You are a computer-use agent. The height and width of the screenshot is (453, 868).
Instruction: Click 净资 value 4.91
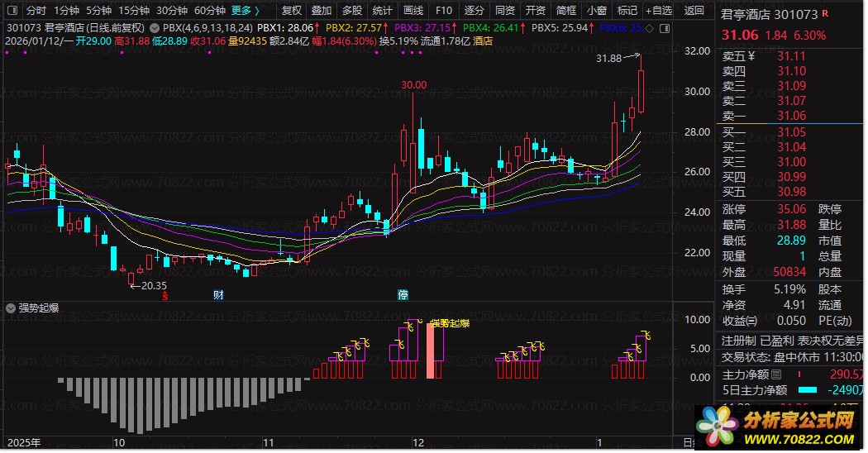coord(794,305)
